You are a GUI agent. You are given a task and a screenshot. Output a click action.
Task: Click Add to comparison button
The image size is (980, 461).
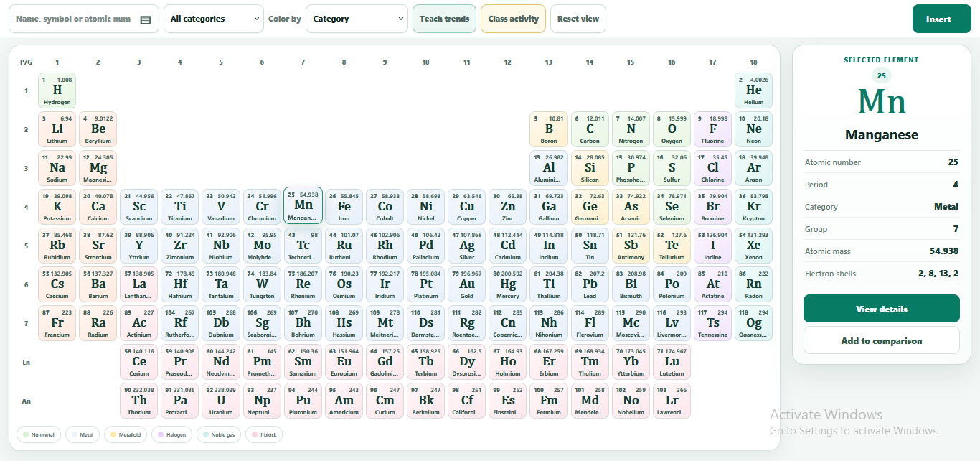pos(881,340)
